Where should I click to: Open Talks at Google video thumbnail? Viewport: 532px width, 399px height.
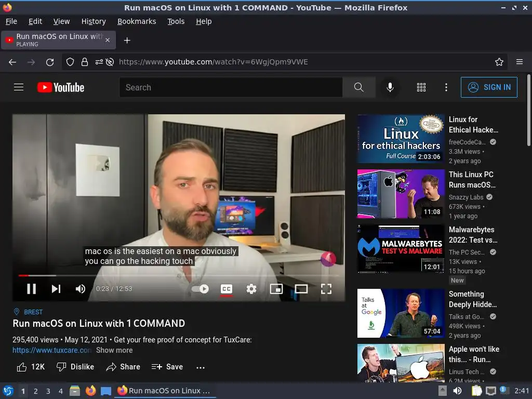[x=401, y=313]
